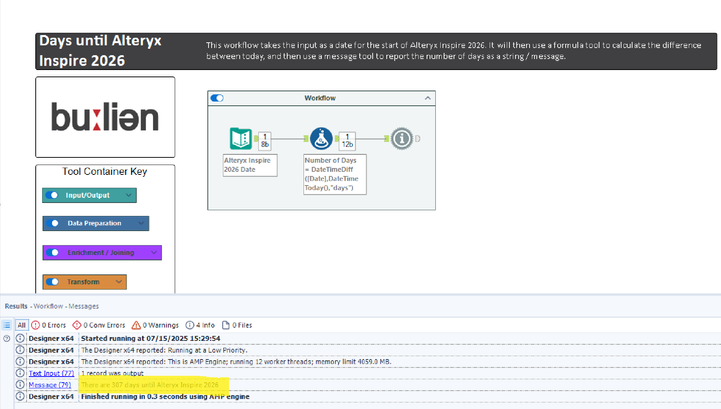
Task: Click the workflow description text box
Action: tap(453, 51)
